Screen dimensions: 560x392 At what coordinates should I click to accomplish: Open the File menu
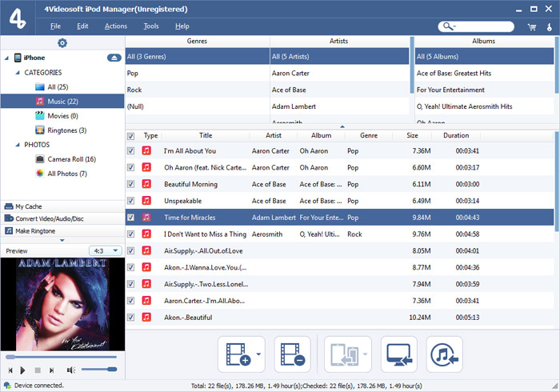pos(55,26)
